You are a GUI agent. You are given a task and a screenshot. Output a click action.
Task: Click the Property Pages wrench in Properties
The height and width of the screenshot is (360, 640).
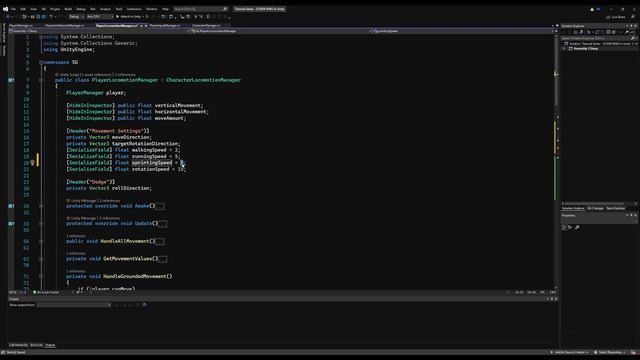tap(577, 227)
